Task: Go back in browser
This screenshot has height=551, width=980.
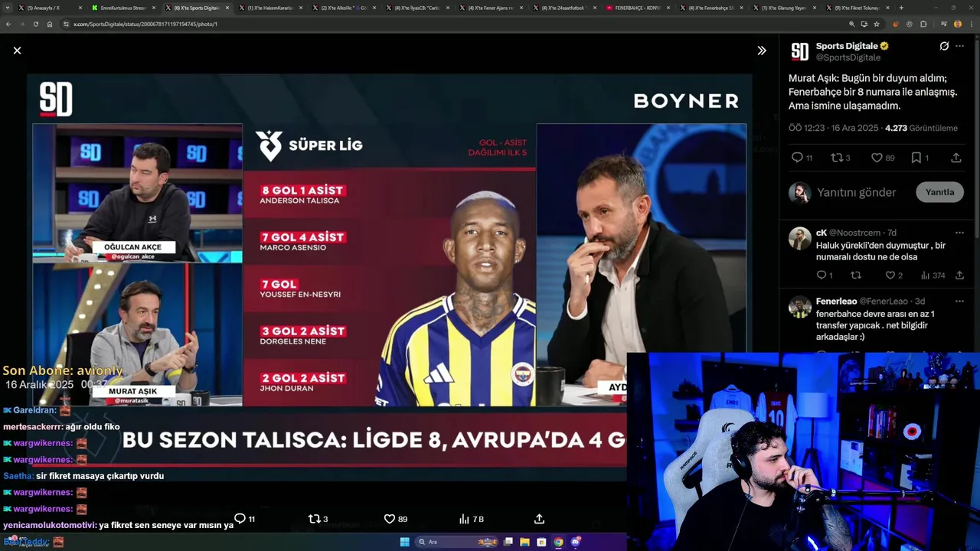Action: [8, 24]
